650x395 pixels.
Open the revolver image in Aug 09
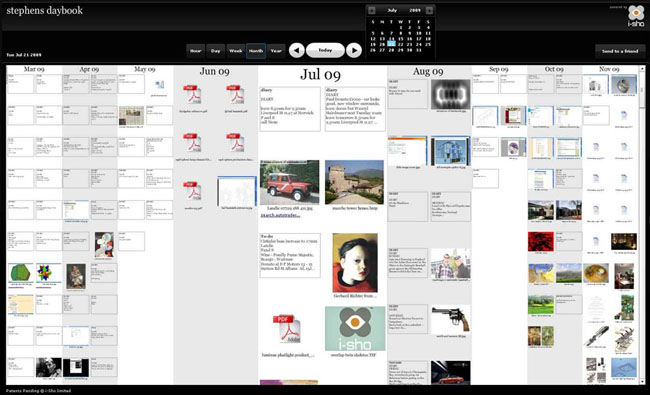pyautogui.click(x=451, y=320)
